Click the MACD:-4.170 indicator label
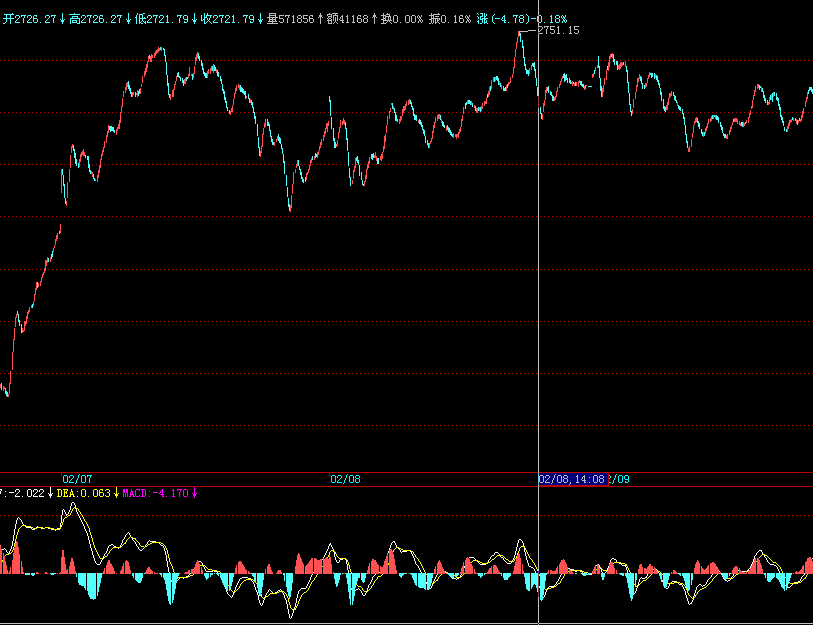Image resolution: width=813 pixels, height=625 pixels. [155, 493]
